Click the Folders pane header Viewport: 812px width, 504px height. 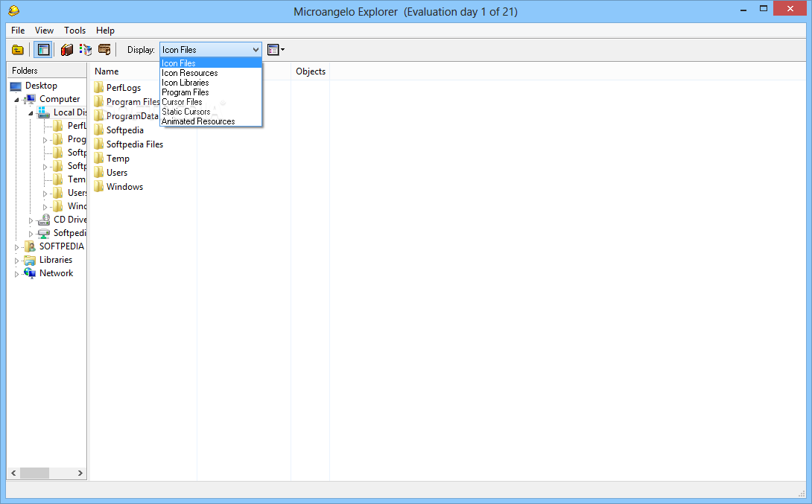(47, 71)
